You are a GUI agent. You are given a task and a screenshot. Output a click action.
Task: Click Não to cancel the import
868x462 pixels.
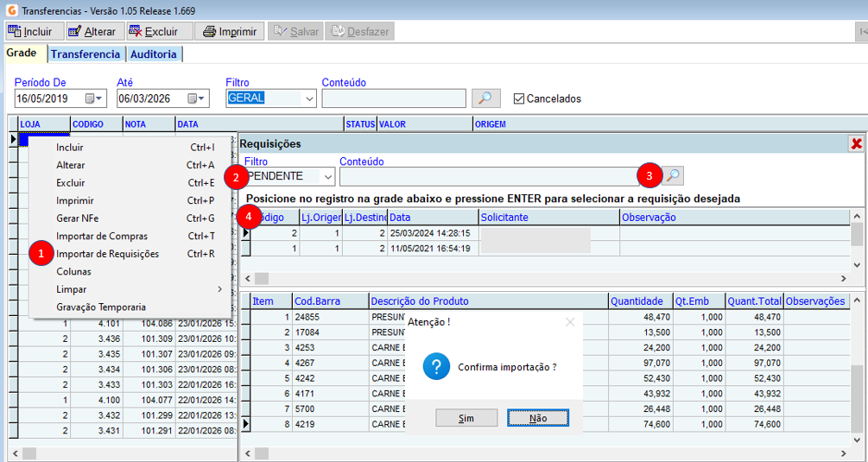click(x=537, y=418)
